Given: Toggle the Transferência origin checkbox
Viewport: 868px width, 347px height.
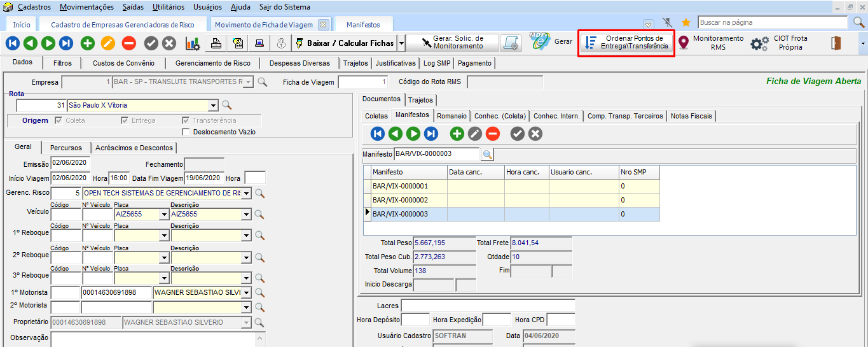Looking at the screenshot, I should 186,120.
